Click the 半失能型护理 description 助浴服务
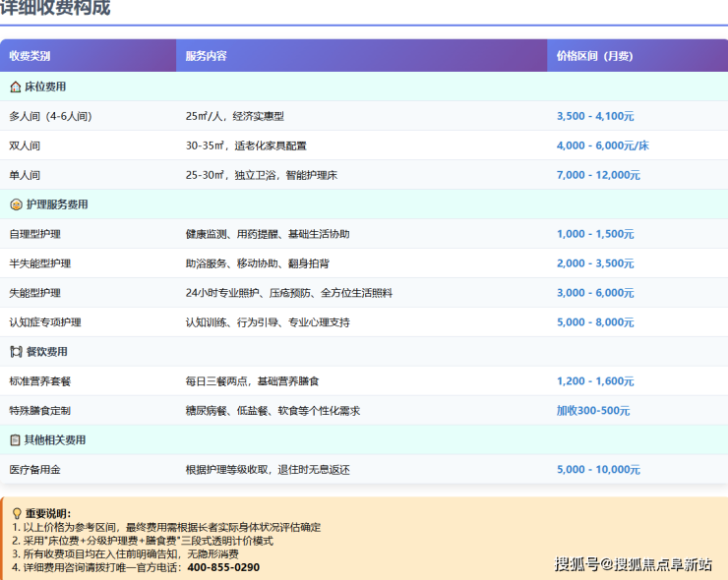 click(x=206, y=263)
